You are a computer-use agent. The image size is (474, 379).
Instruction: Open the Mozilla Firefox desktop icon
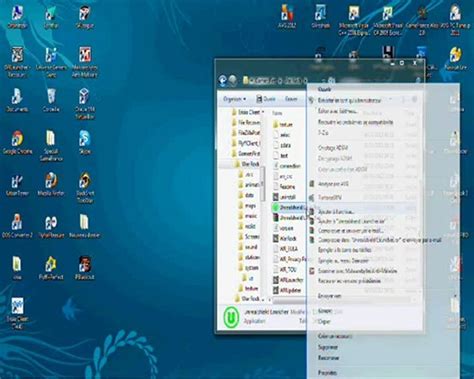pyautogui.click(x=51, y=184)
